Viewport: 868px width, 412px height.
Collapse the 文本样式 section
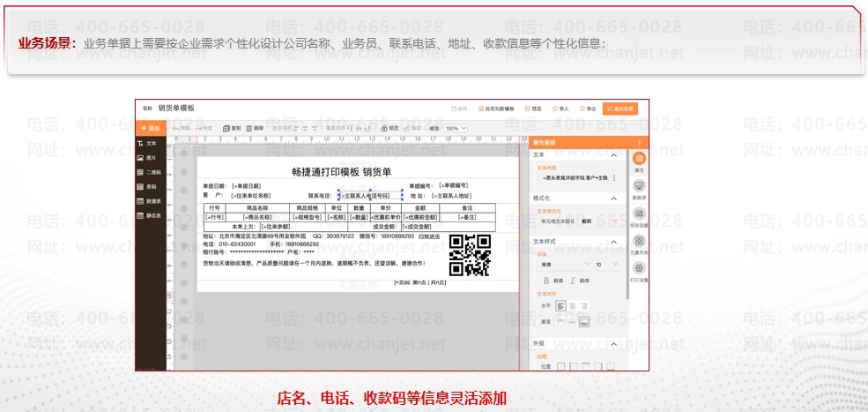(x=613, y=241)
